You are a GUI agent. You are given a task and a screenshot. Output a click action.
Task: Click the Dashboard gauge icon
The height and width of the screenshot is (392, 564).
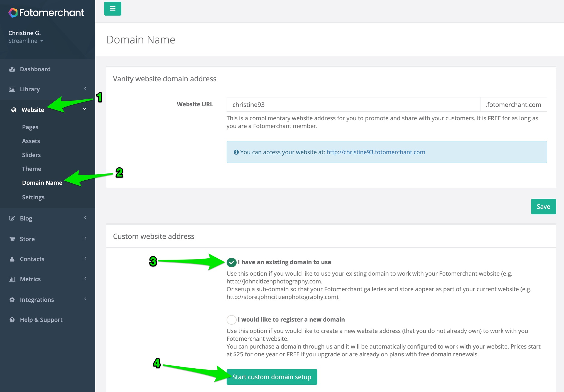pos(12,69)
